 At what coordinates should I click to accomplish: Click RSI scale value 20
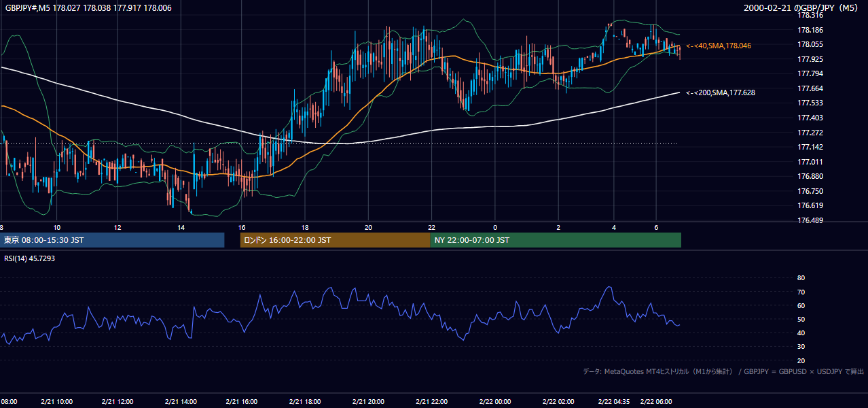coord(801,360)
